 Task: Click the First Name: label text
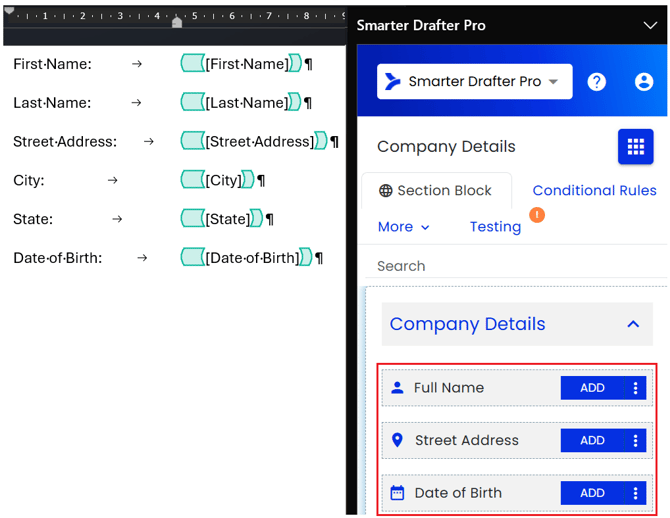click(53, 64)
